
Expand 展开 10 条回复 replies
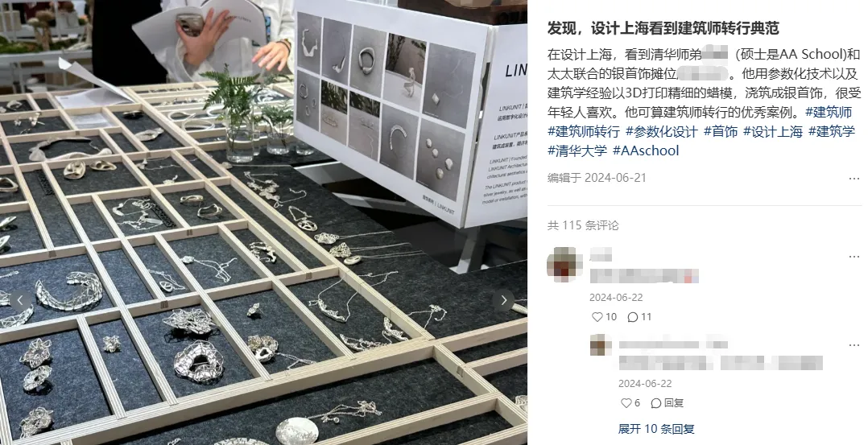pyautogui.click(x=656, y=429)
